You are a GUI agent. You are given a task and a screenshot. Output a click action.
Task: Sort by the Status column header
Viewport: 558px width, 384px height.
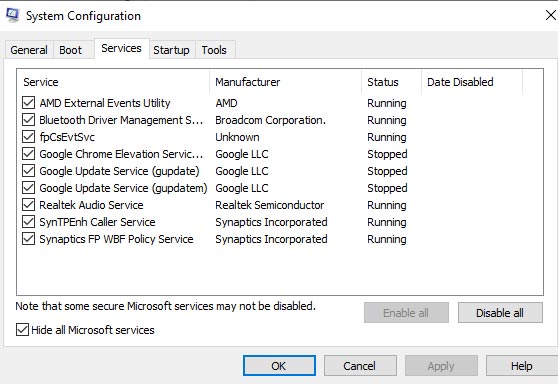[x=391, y=82]
